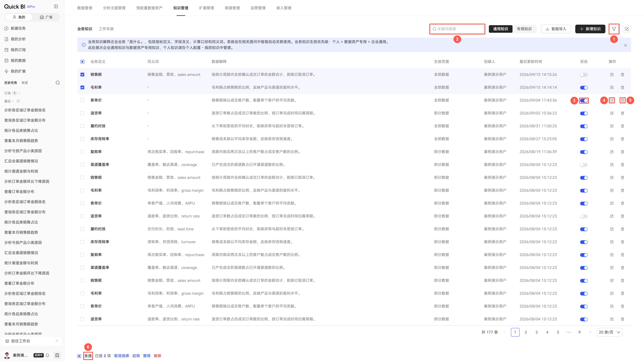
Task: Edit the 销售额 row updated 14:15:26
Action: [x=612, y=74]
